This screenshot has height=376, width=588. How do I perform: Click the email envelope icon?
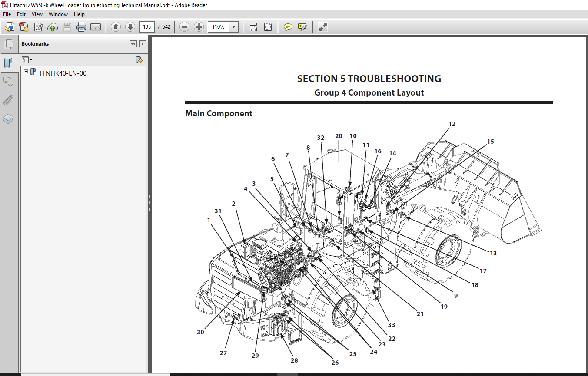click(x=96, y=27)
